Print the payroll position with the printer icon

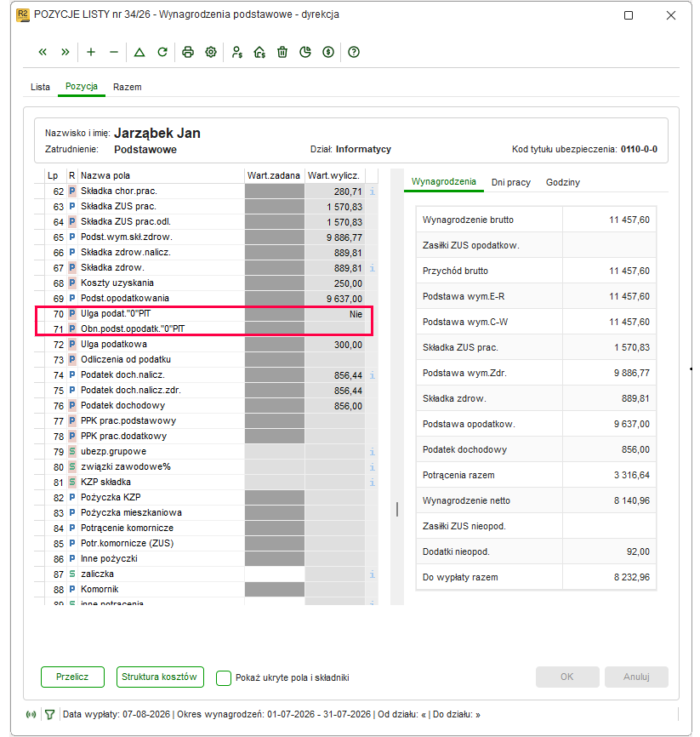(x=188, y=52)
